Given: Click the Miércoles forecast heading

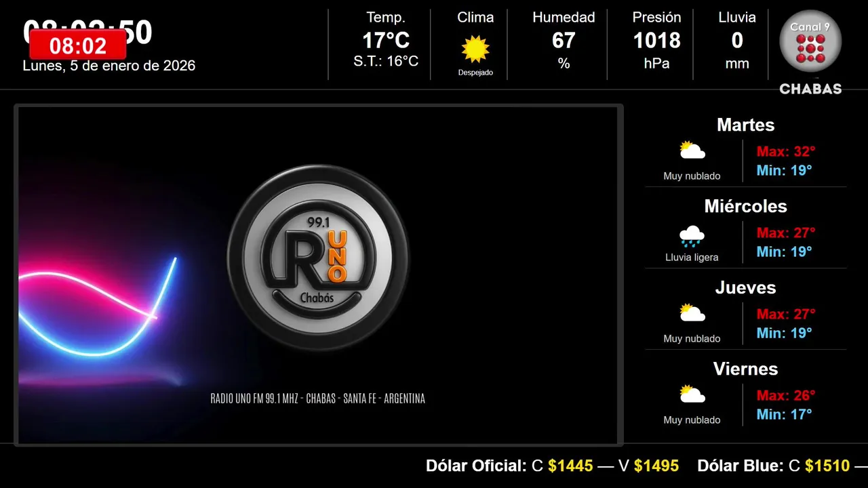Looking at the screenshot, I should point(745,207).
